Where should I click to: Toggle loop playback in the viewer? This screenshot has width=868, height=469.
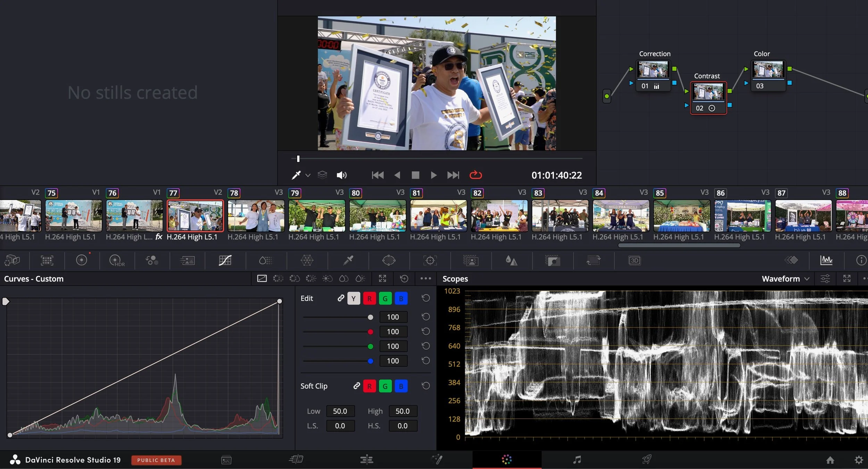(x=475, y=175)
